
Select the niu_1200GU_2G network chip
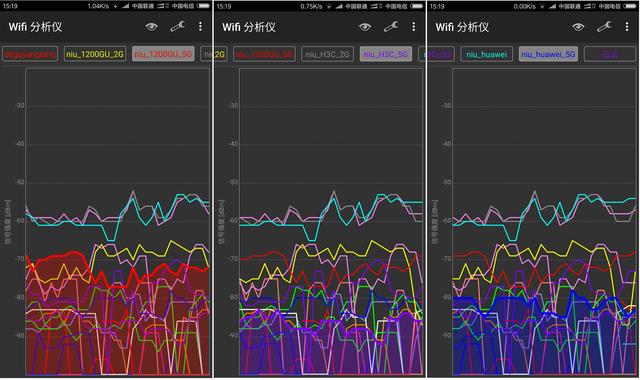coord(95,54)
